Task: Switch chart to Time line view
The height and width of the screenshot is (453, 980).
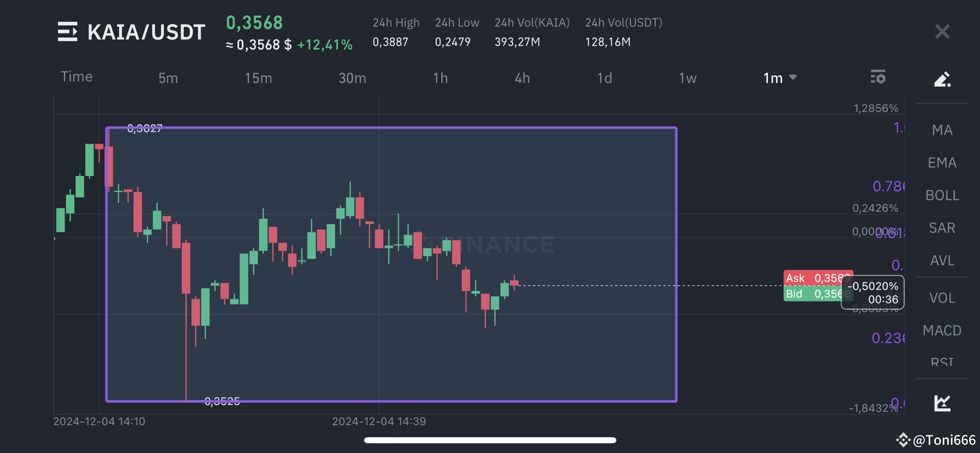Action: [77, 77]
